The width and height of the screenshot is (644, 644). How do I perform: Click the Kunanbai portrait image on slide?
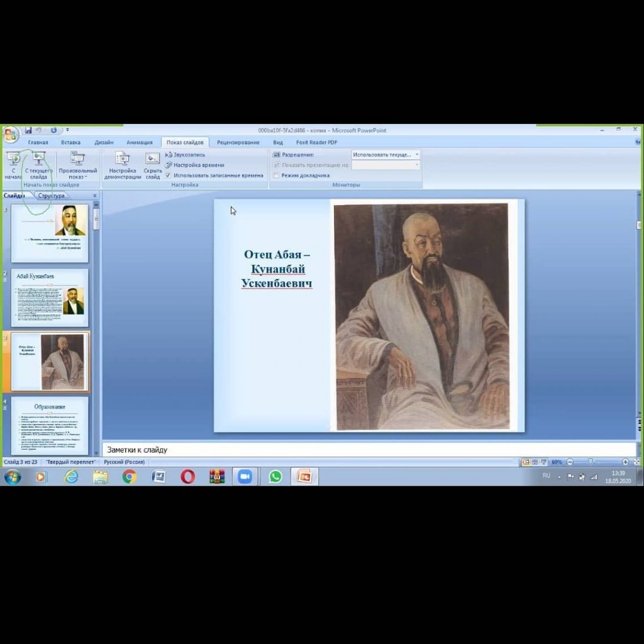click(422, 316)
